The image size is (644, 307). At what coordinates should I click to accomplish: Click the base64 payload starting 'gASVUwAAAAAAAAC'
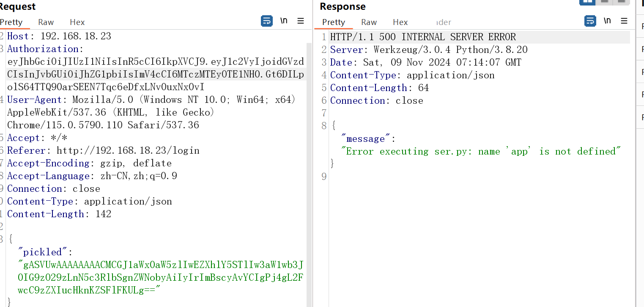(x=161, y=265)
